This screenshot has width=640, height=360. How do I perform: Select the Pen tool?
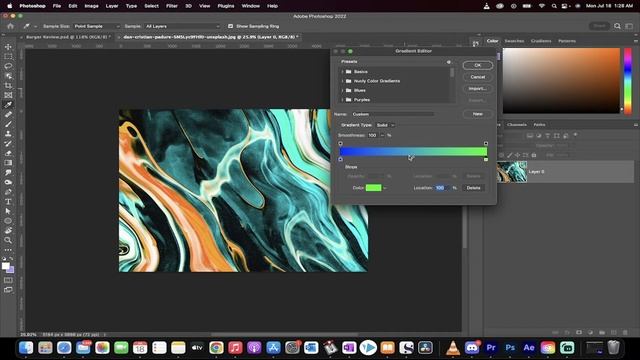click(x=8, y=192)
